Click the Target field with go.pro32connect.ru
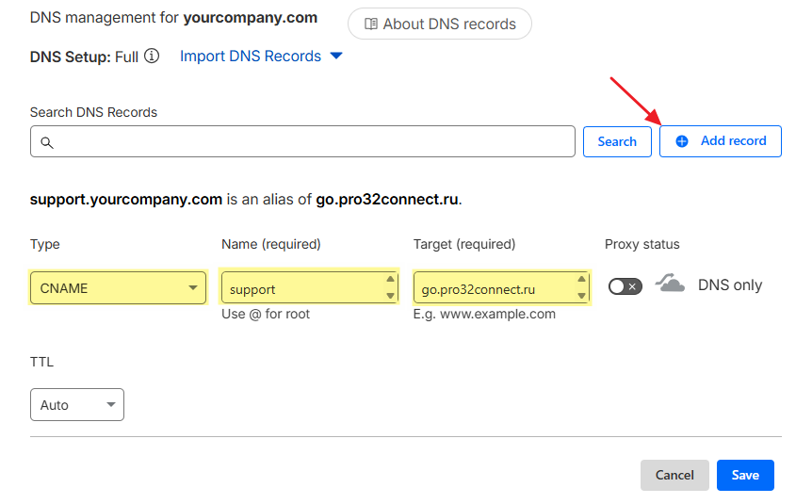The height and width of the screenshot is (504, 812). pos(490,288)
